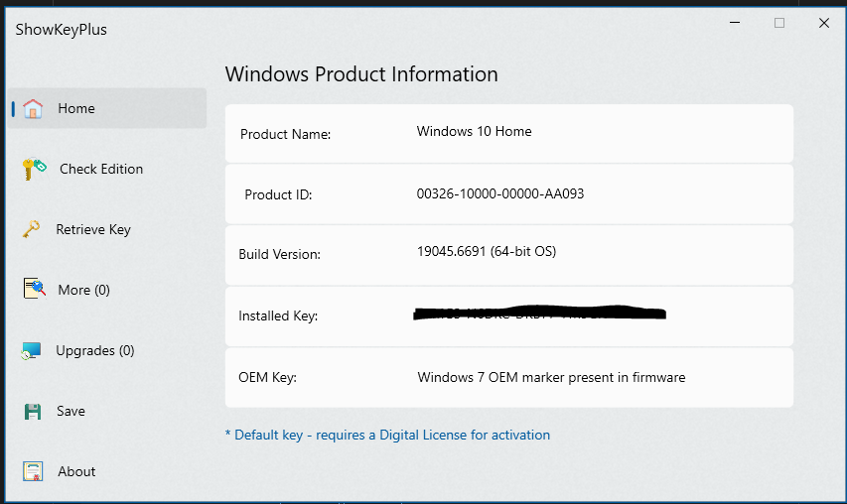The image size is (847, 504).
Task: Click the OEM Key: label
Action: tap(267, 377)
